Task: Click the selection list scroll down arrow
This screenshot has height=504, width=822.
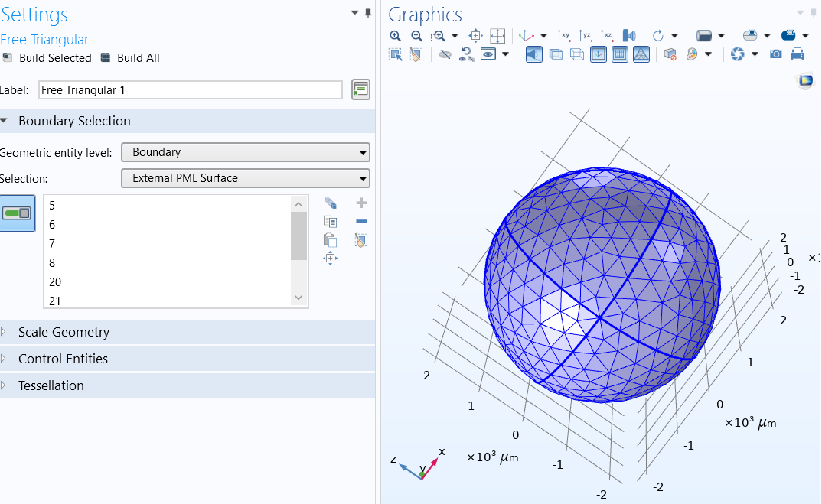Action: [298, 298]
